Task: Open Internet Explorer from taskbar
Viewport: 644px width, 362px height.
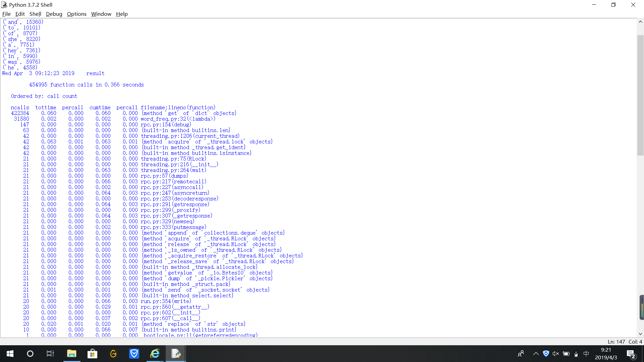Action: pos(155,354)
